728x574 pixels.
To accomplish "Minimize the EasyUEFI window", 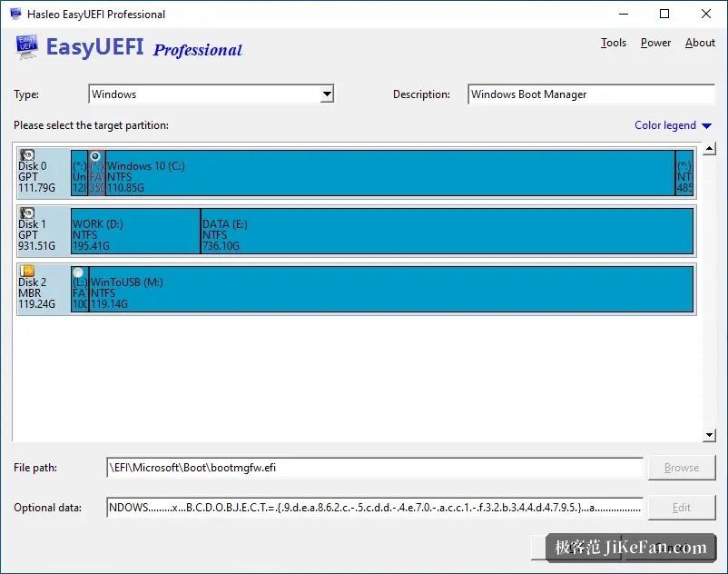I will pyautogui.click(x=624, y=14).
